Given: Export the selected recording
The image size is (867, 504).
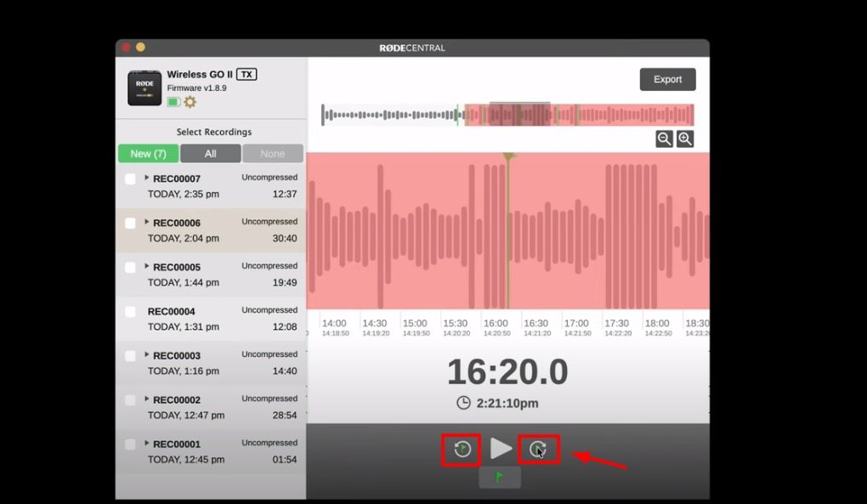Looking at the screenshot, I should tap(667, 80).
